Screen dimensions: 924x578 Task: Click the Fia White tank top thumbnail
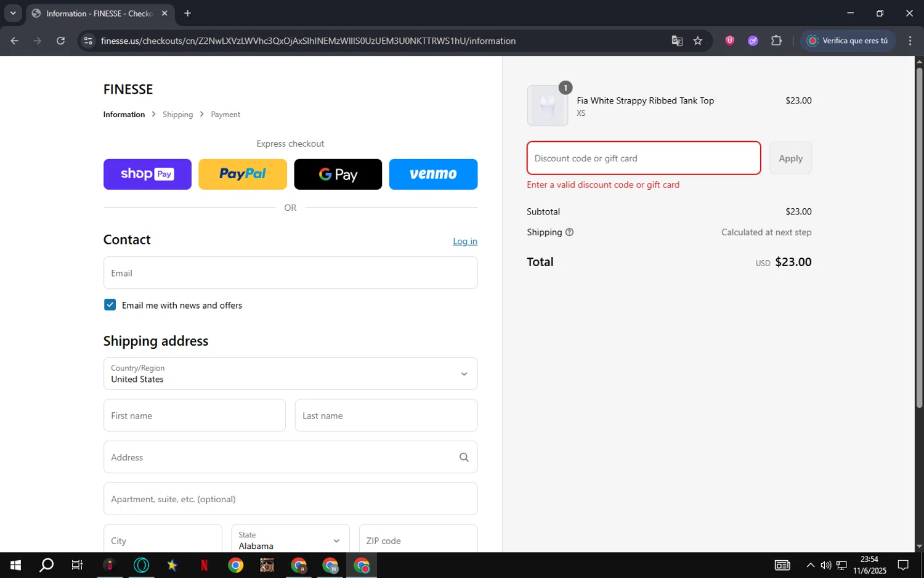[548, 106]
